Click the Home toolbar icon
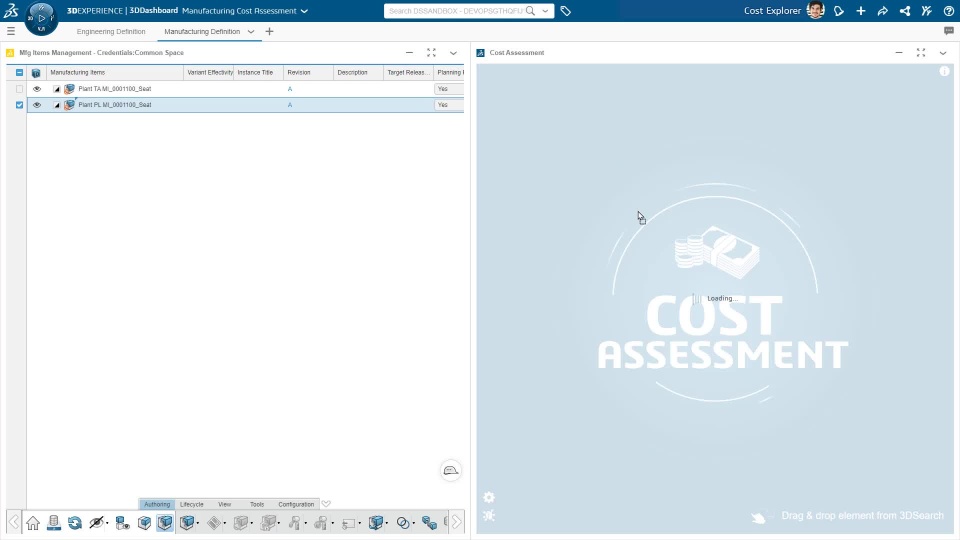The height and width of the screenshot is (540, 960). coord(33,523)
